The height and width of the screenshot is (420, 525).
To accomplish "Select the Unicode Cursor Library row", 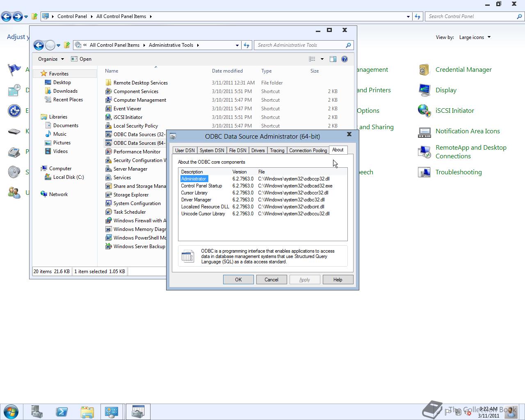I will tap(262, 214).
